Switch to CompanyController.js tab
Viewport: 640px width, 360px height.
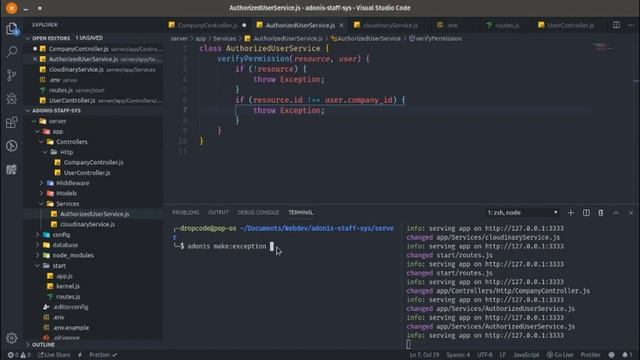tap(207, 25)
